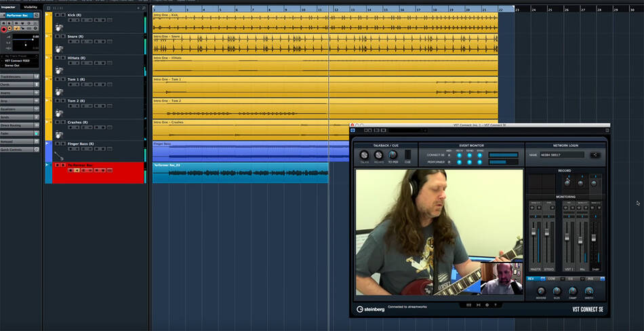Open the Stereo Out output routing
Viewport: 644px width, 331px height.
[20, 65]
